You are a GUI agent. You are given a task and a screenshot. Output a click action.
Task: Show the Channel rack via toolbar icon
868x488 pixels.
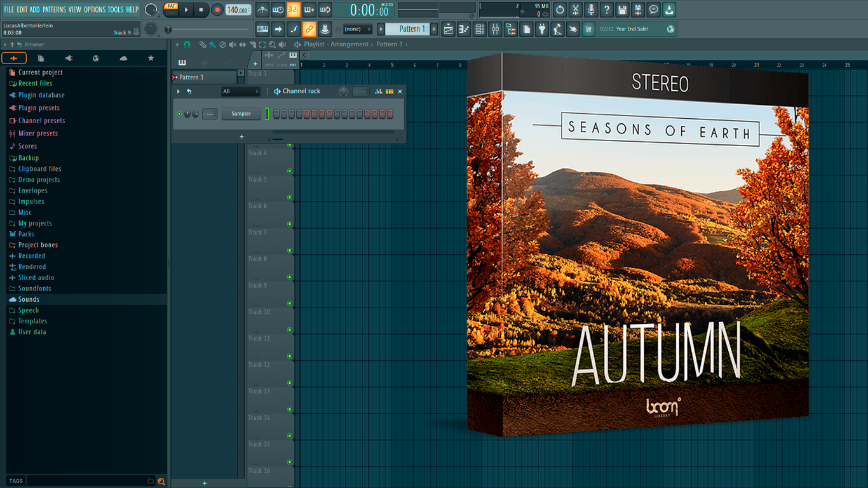(480, 29)
